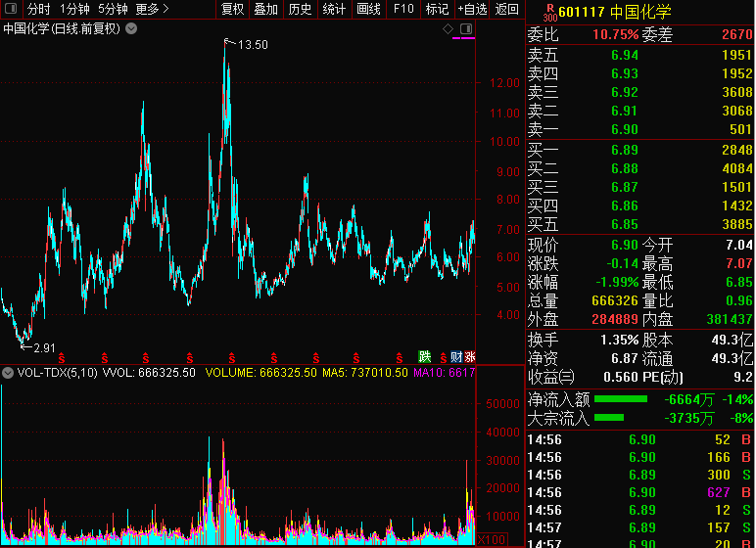This screenshot has width=756, height=548.
Task: Click the green 跌 badge below the chart
Action: click(x=424, y=356)
